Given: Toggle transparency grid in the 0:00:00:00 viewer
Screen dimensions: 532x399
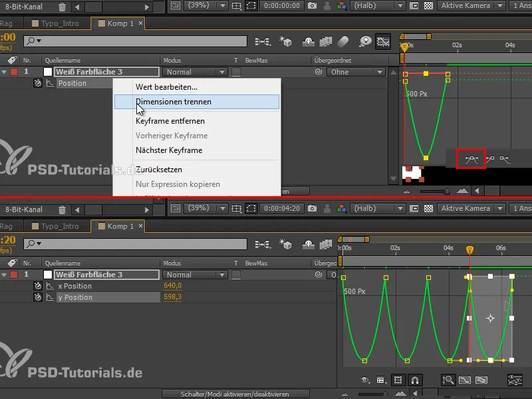Looking at the screenshot, I should [428, 5].
